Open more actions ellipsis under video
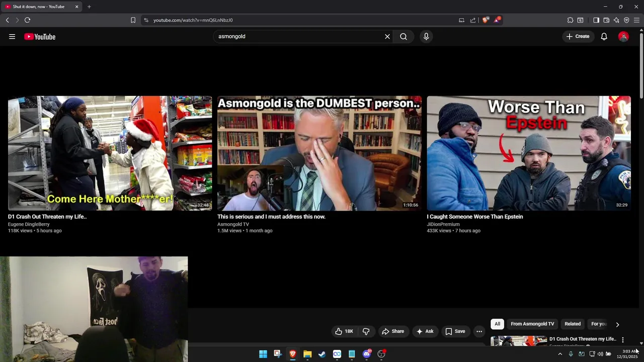 (479, 331)
